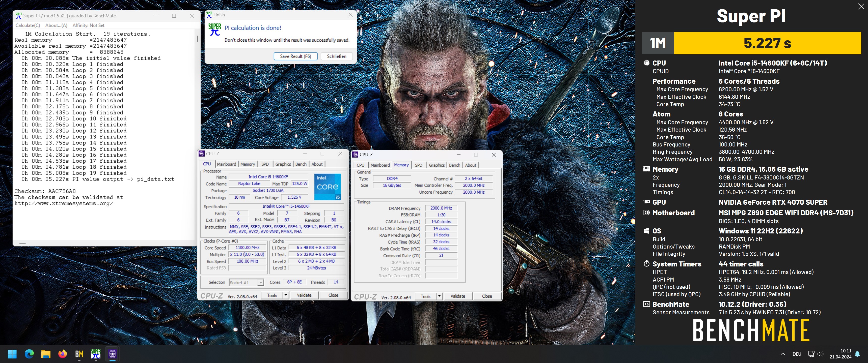Switch to Super PI taskbar icon

pos(96,354)
